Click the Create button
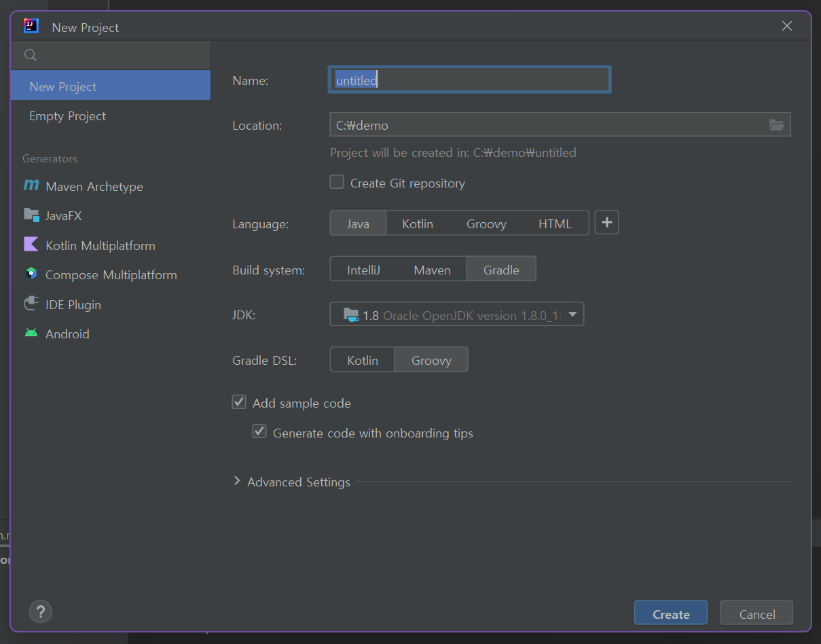This screenshot has height=644, width=821. [x=671, y=613]
